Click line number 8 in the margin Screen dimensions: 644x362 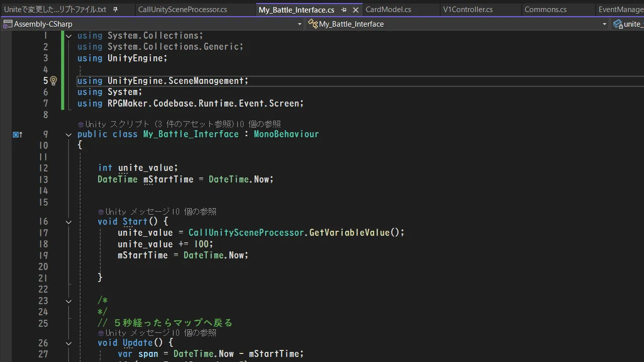tap(46, 115)
